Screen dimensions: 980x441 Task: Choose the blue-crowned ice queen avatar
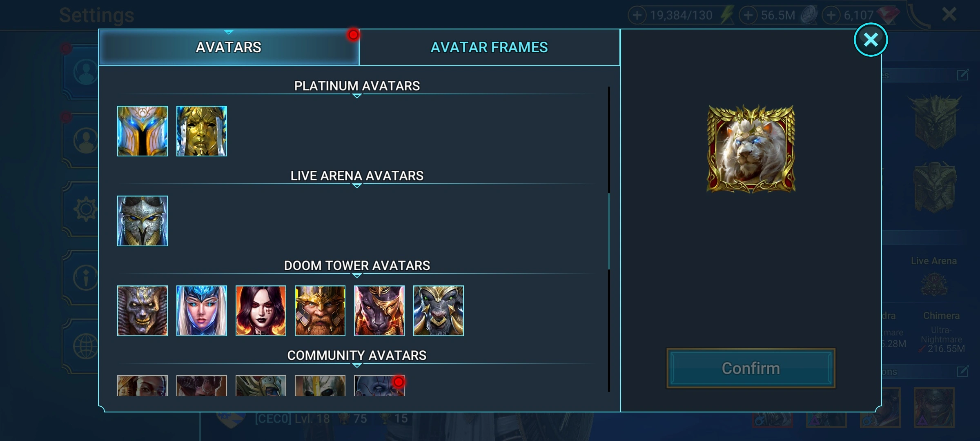click(202, 311)
